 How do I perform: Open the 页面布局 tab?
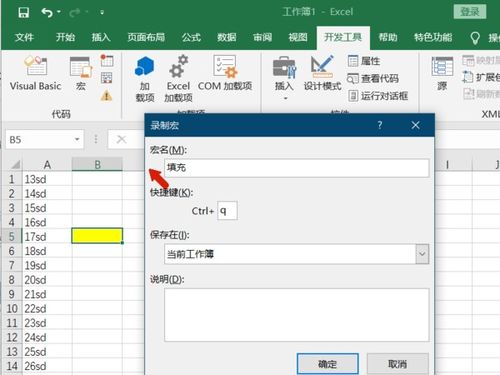pos(146,37)
